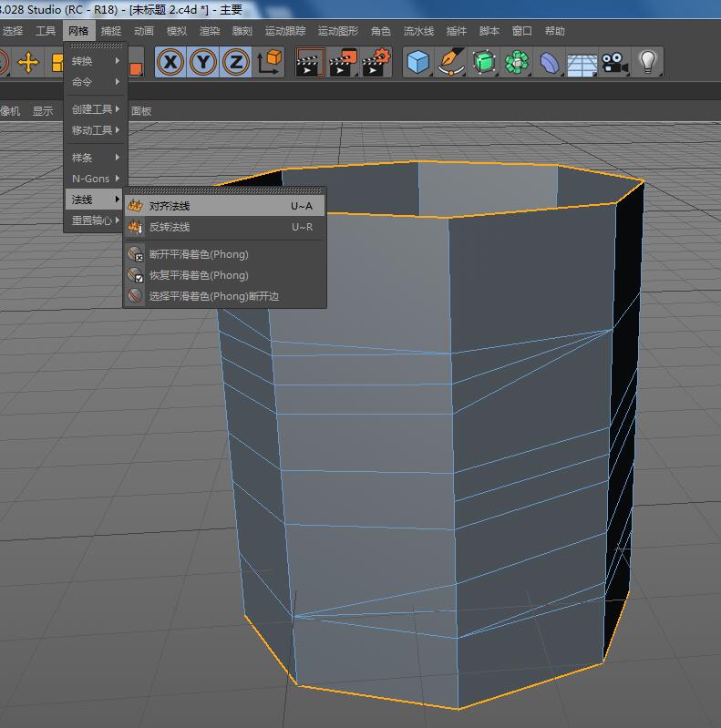Click the Render to Picture Viewer icon
The image size is (721, 728).
point(343,63)
